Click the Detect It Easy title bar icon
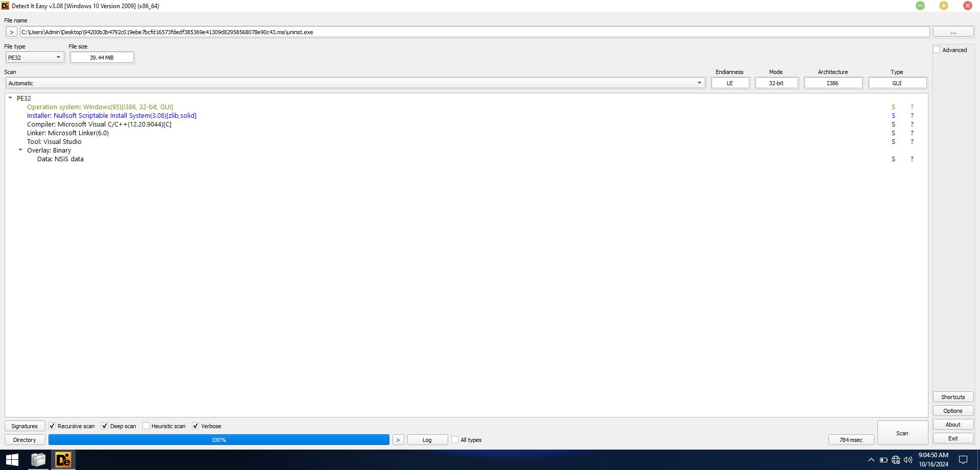The width and height of the screenshot is (980, 470). 5,6
